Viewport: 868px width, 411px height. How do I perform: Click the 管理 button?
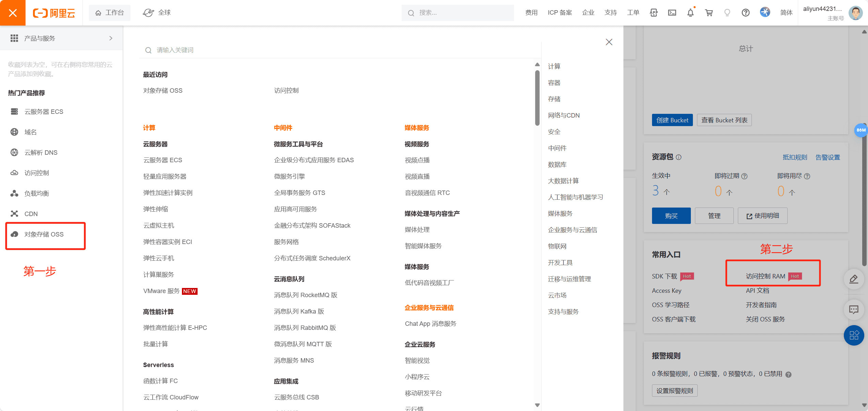(714, 216)
